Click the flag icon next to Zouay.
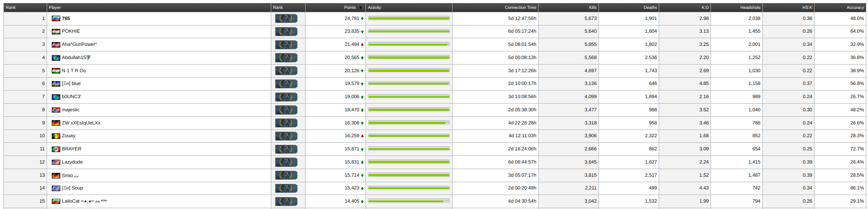This screenshot has width=868, height=209. (x=56, y=136)
